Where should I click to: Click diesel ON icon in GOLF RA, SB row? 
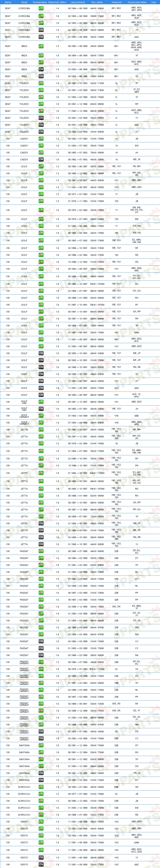(x=41, y=367)
